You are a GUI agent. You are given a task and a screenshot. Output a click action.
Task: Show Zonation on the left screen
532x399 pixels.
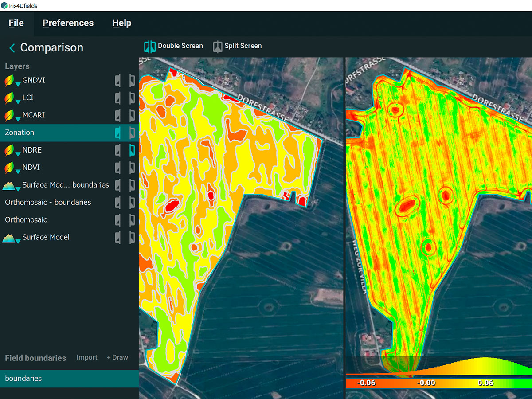[117, 133]
